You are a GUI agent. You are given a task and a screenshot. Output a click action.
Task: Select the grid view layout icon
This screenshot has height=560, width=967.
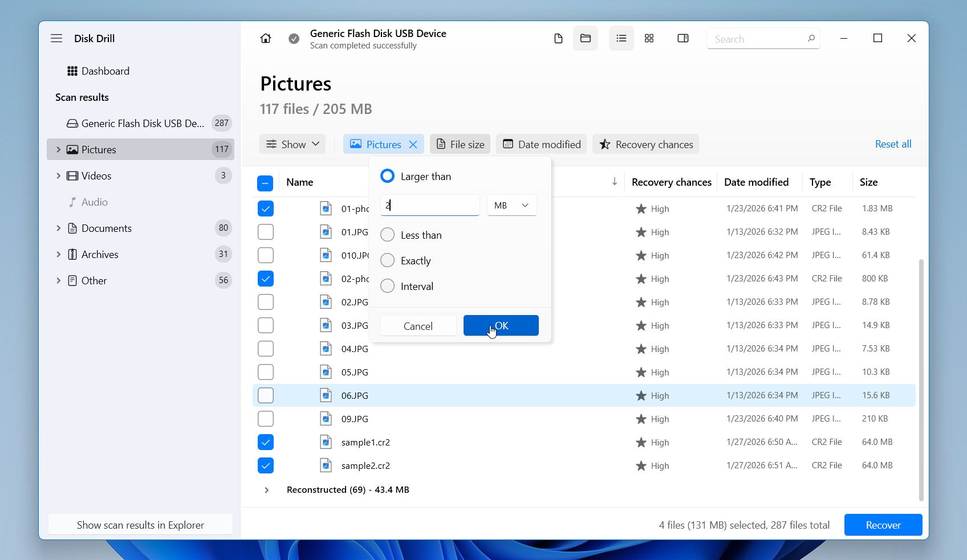click(x=649, y=39)
